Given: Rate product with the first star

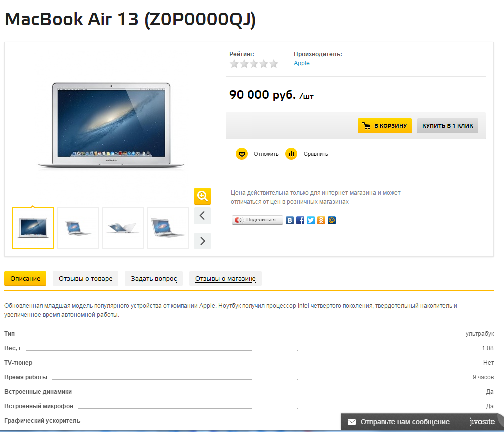Looking at the screenshot, I should tap(234, 64).
